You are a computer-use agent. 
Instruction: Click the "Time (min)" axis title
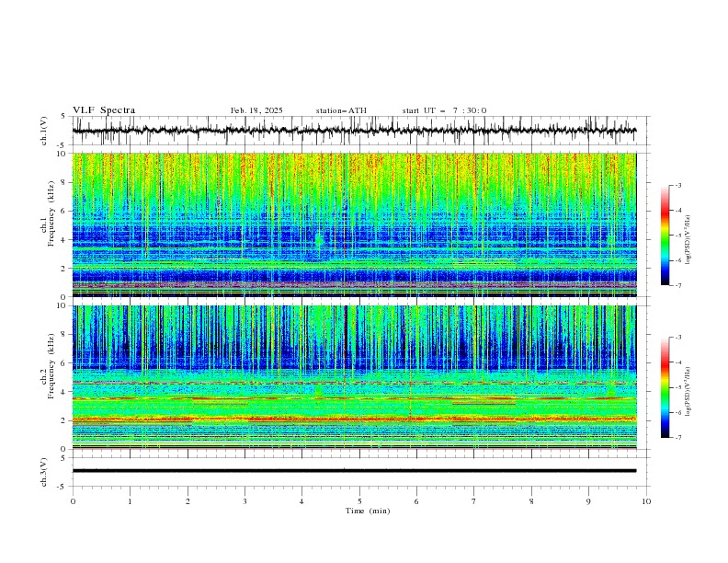tap(368, 511)
